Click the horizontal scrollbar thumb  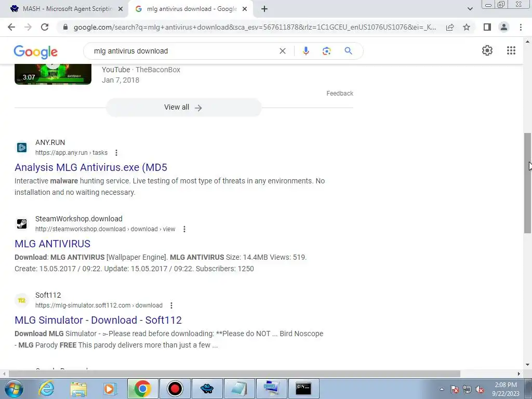pos(234,374)
